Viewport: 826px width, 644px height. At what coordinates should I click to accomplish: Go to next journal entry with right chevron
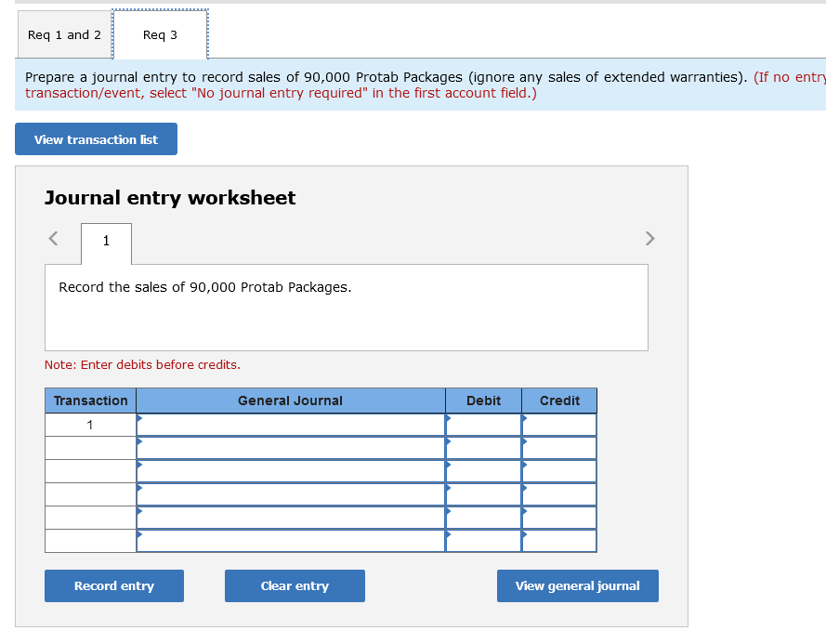tap(649, 238)
